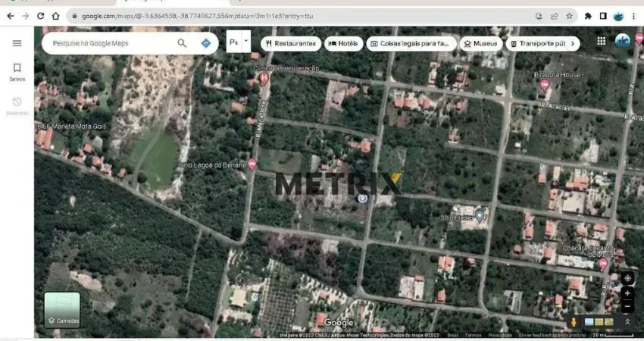This screenshot has height=341, width=644.
Task: Open directions via blue diamond icon
Action: tap(206, 43)
